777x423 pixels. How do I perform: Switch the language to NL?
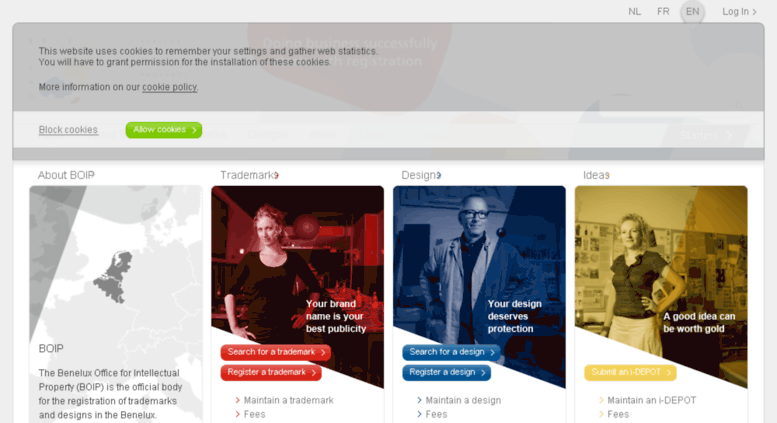[x=634, y=11]
